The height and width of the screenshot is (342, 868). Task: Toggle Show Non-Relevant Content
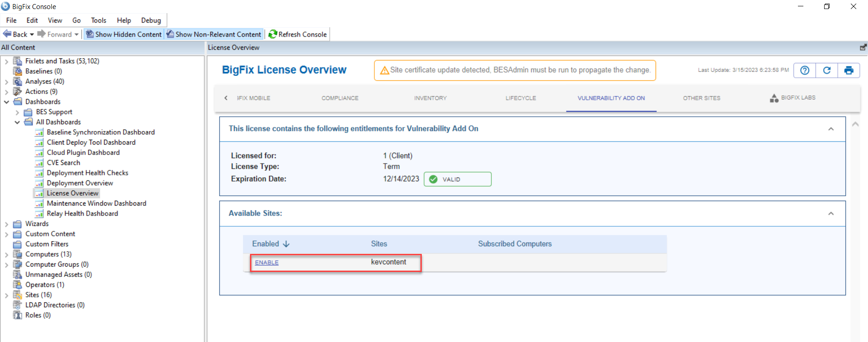point(214,34)
